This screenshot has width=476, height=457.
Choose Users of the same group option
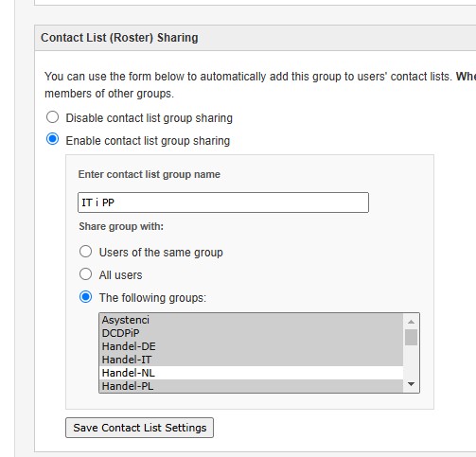pyautogui.click(x=85, y=252)
